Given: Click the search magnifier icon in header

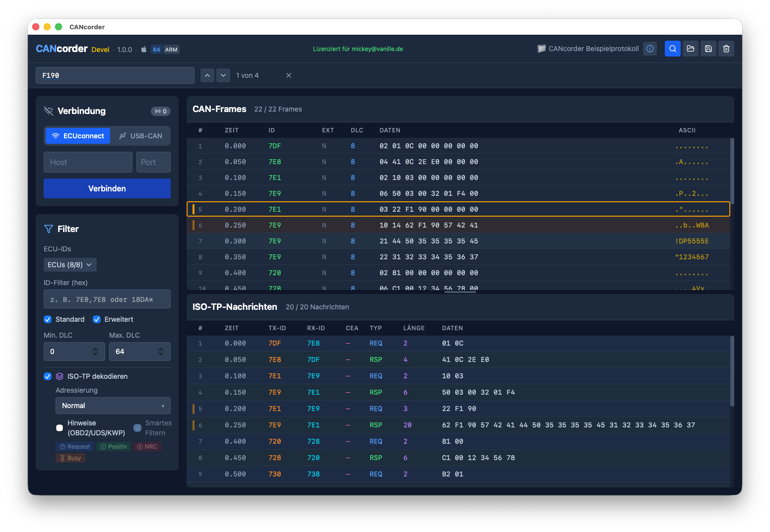Looking at the screenshot, I should pyautogui.click(x=672, y=49).
